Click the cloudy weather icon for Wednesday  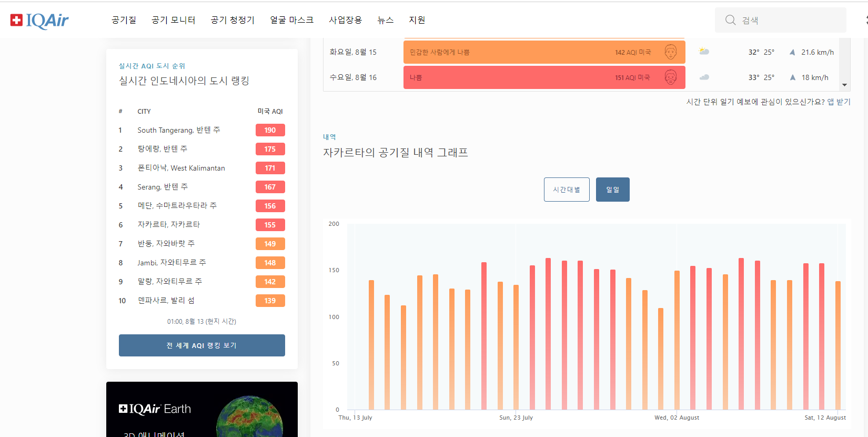point(704,77)
